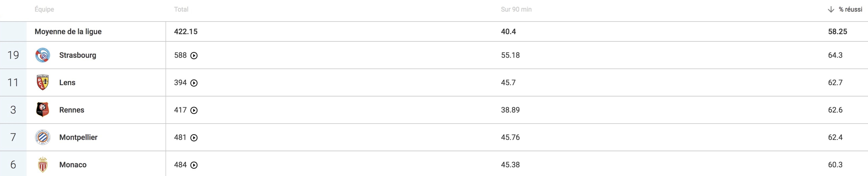868x176 pixels.
Task: Click Rennes rank number 3
Action: (x=13, y=110)
